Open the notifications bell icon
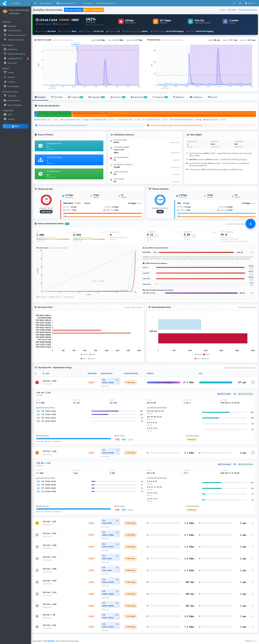 pyautogui.click(x=234, y=3)
